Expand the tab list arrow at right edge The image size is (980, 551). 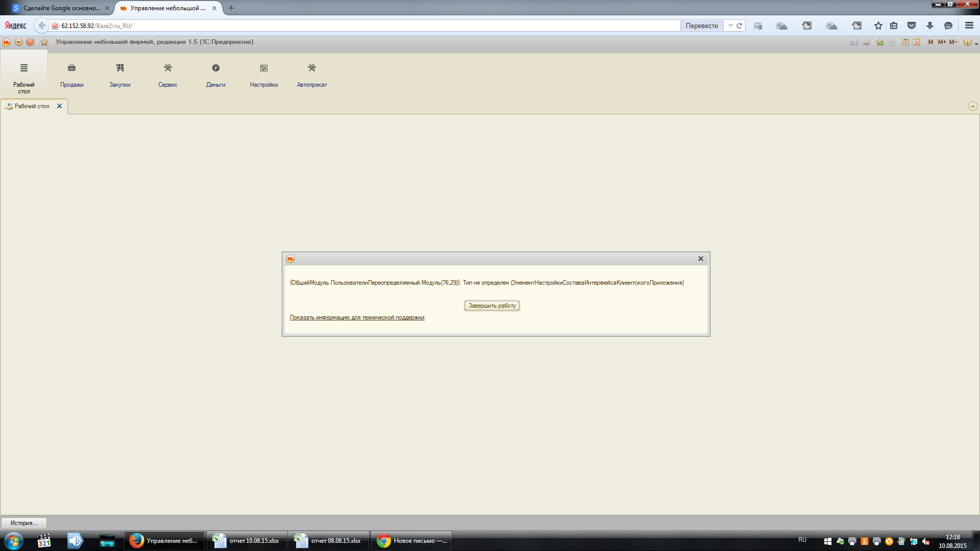coord(972,106)
